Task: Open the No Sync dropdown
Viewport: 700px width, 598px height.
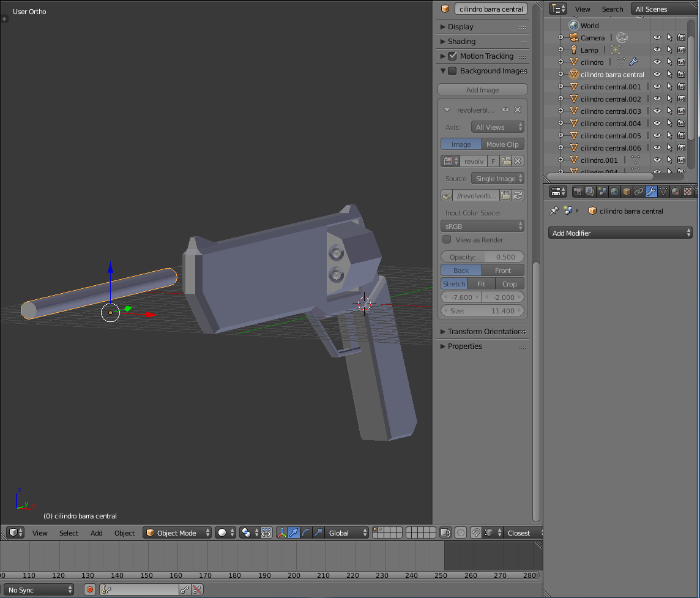Action: click(x=39, y=589)
